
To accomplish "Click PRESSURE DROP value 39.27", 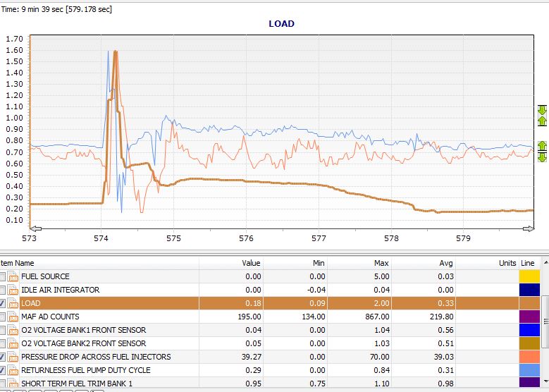I will 251,357.
